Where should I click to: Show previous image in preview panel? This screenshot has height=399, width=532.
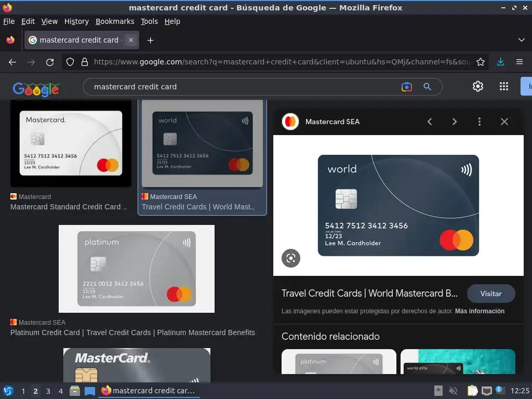point(430,122)
